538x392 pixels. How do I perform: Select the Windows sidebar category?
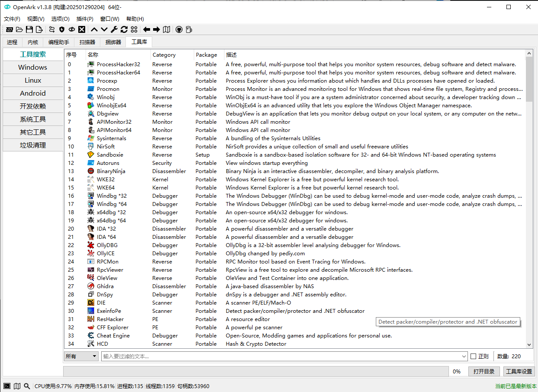click(33, 67)
